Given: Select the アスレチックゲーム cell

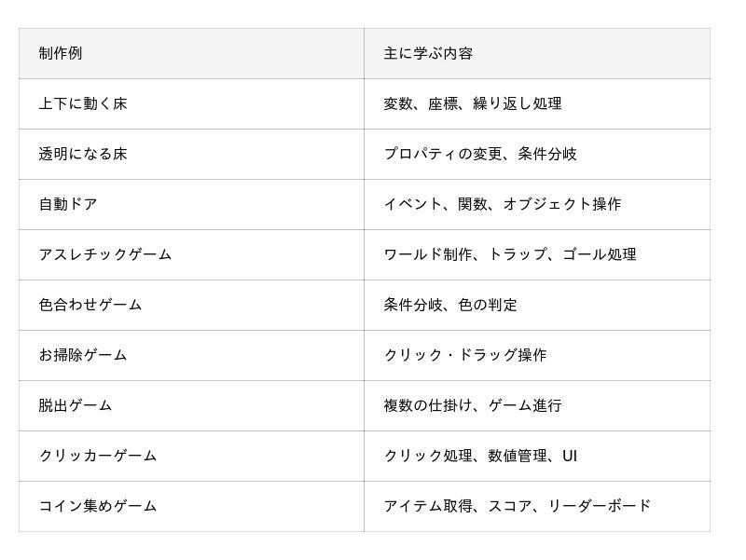Looking at the screenshot, I should coord(191,254).
